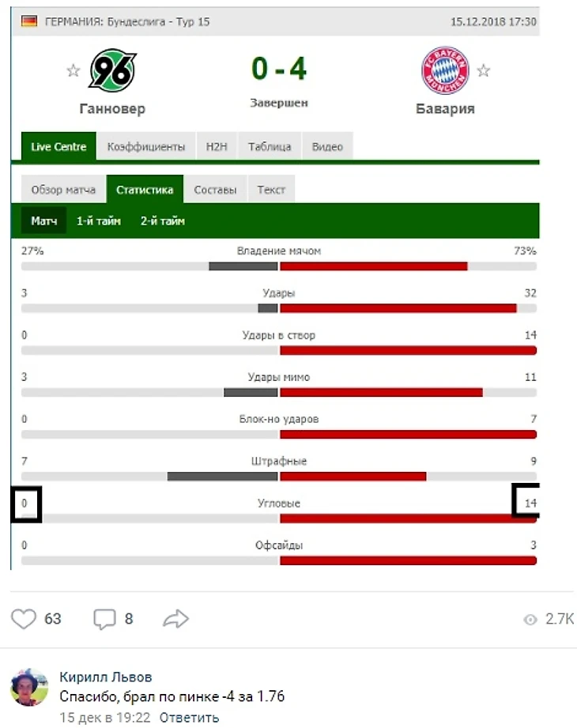
Task: Open Кирилл Львов's profile name link
Action: (x=106, y=677)
